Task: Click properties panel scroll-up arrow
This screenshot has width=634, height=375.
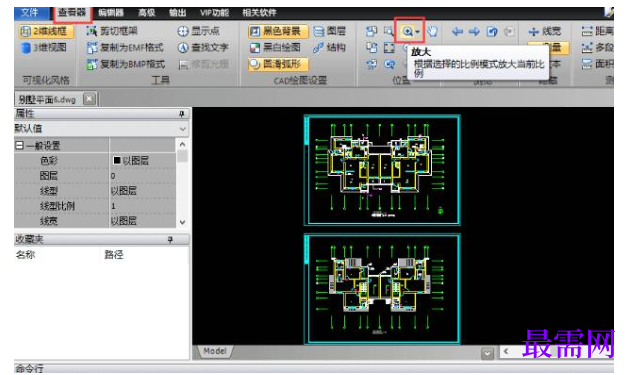Action: tap(182, 144)
